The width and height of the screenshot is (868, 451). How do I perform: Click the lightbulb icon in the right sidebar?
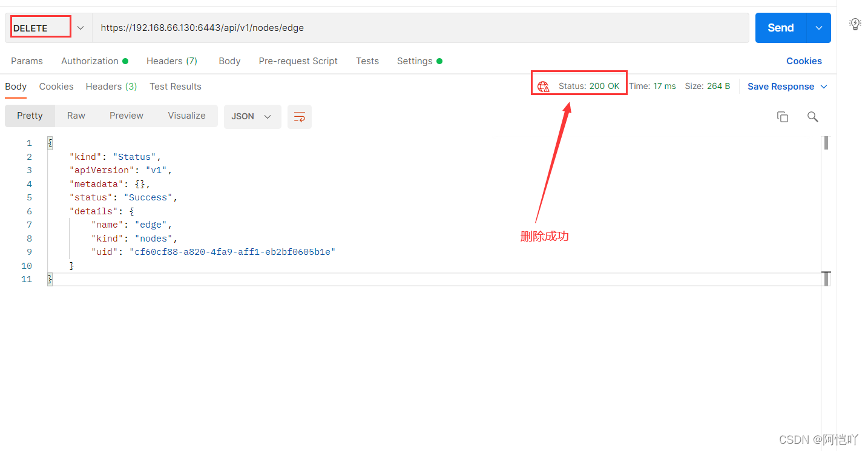pos(855,24)
